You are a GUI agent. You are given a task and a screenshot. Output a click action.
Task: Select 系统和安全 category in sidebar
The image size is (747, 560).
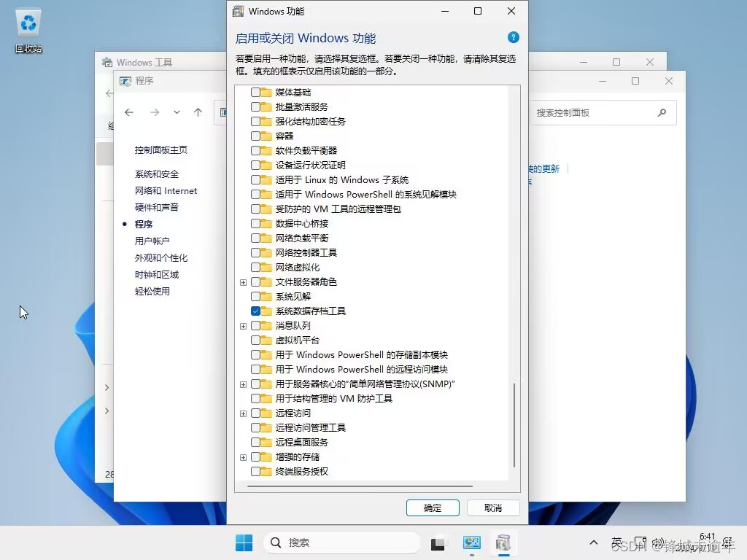(x=157, y=174)
